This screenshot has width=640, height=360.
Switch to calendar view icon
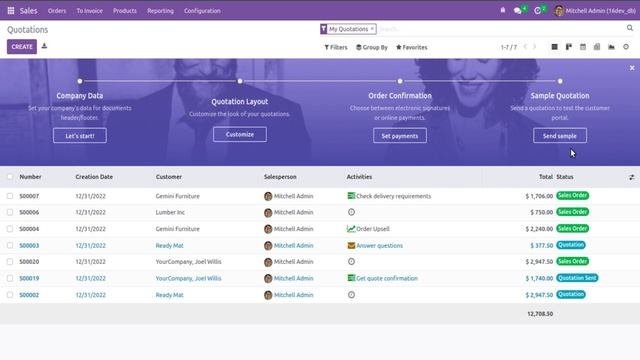click(583, 47)
